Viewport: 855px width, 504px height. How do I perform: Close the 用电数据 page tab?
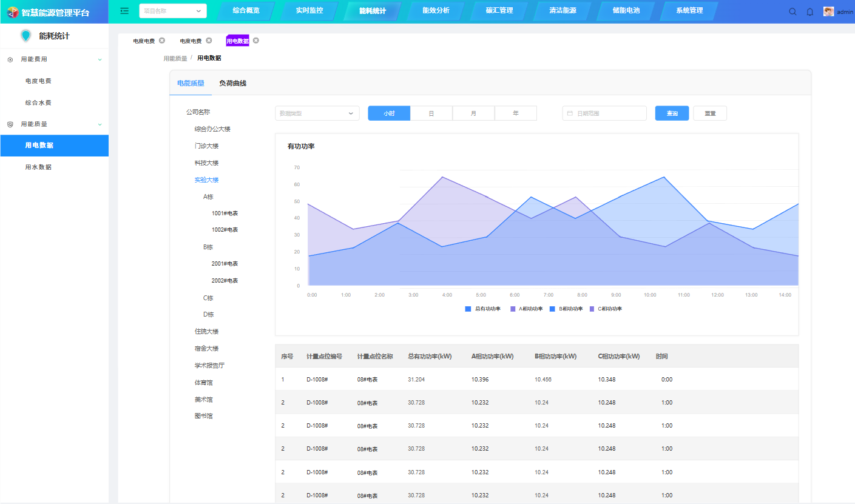click(x=256, y=41)
